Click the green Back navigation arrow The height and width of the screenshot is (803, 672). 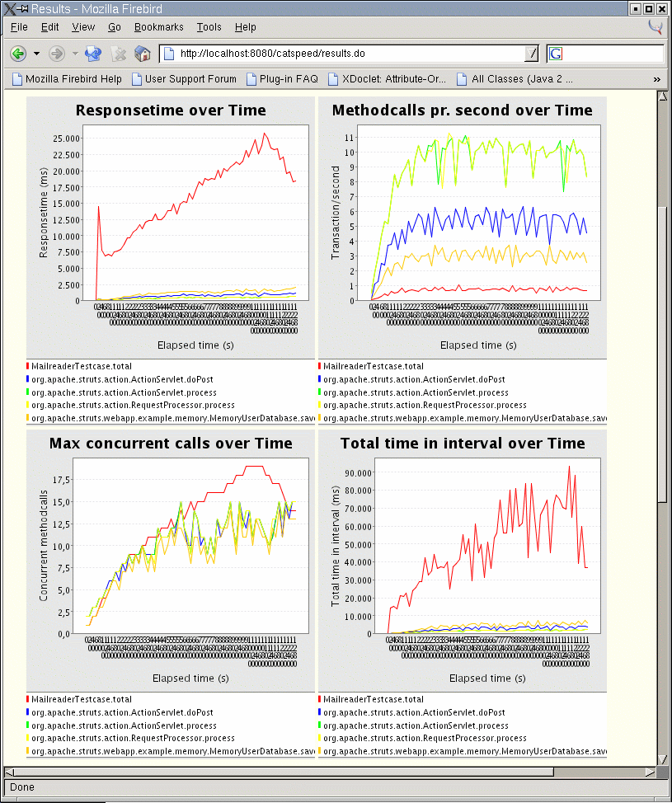pyautogui.click(x=17, y=54)
